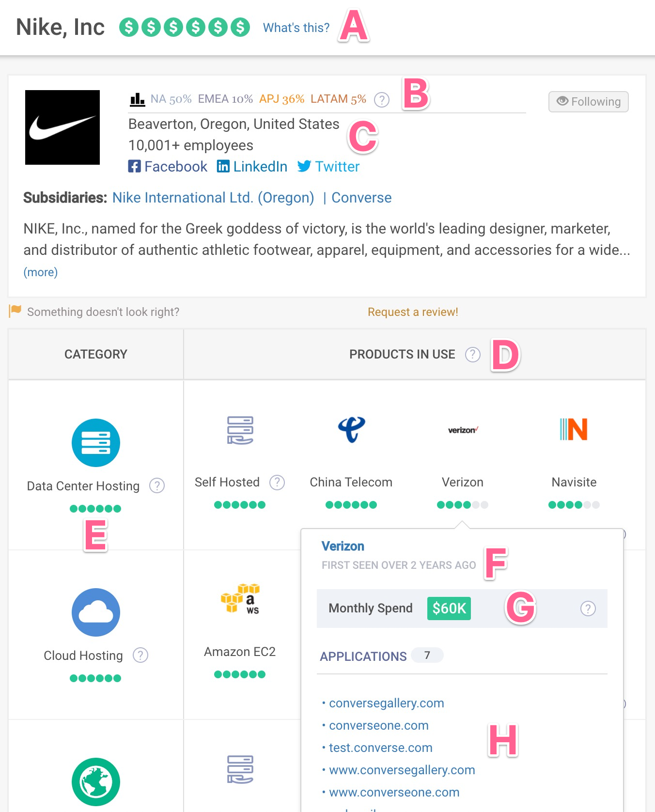Click the Navisite logo
The height and width of the screenshot is (812, 655).
[574, 428]
